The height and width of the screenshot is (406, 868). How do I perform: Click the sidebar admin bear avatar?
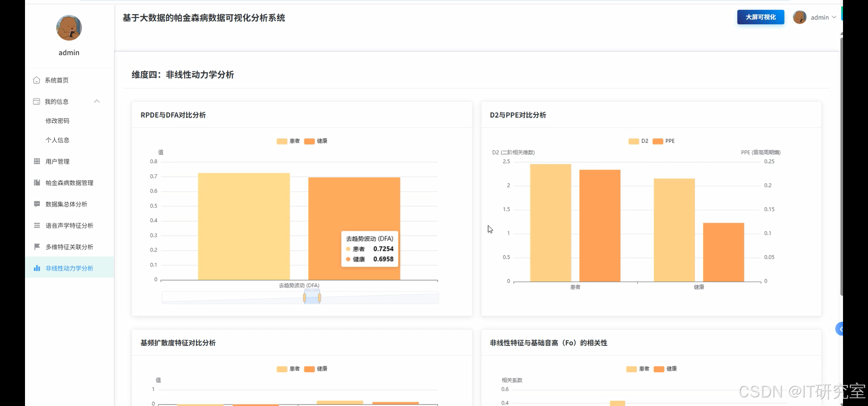69,28
